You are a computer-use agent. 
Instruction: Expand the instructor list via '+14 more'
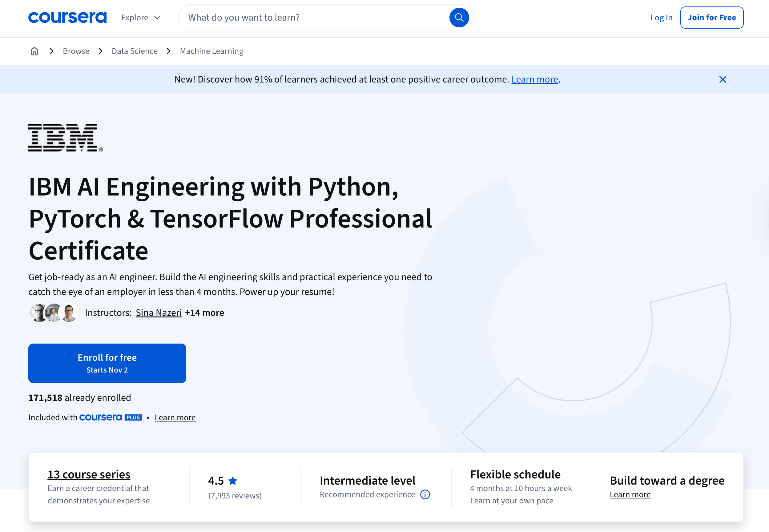[204, 313]
